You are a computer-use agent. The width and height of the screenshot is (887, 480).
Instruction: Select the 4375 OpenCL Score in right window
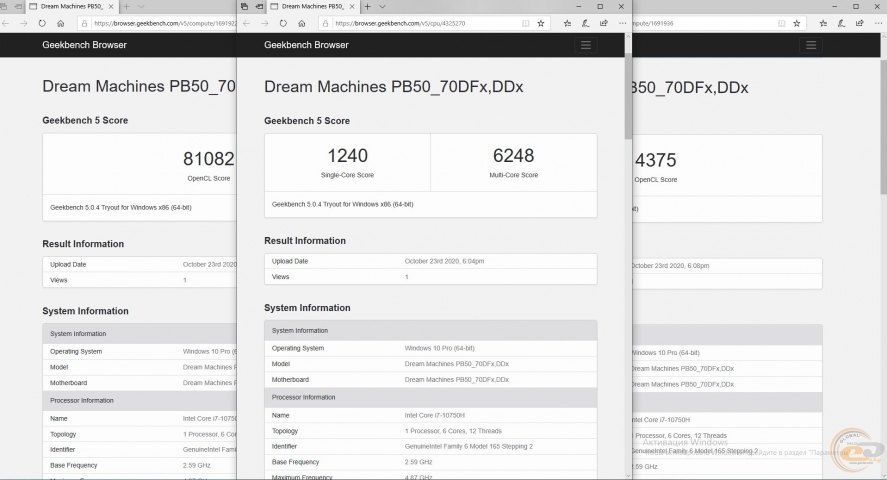tap(655, 160)
